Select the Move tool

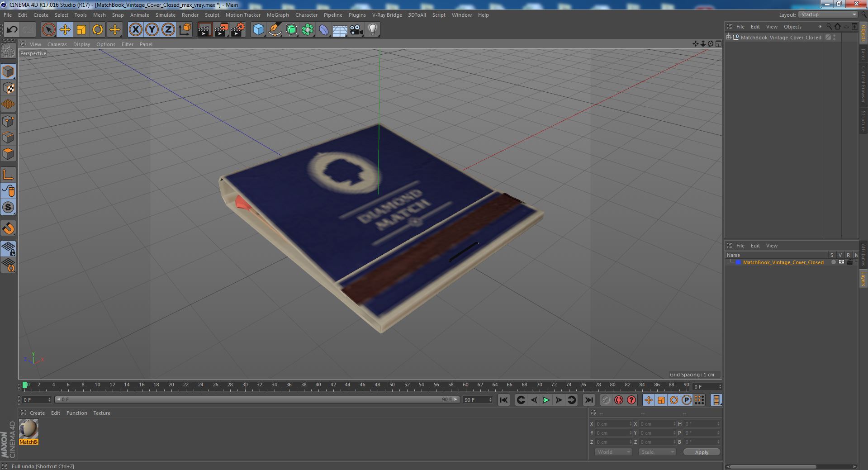tap(65, 30)
